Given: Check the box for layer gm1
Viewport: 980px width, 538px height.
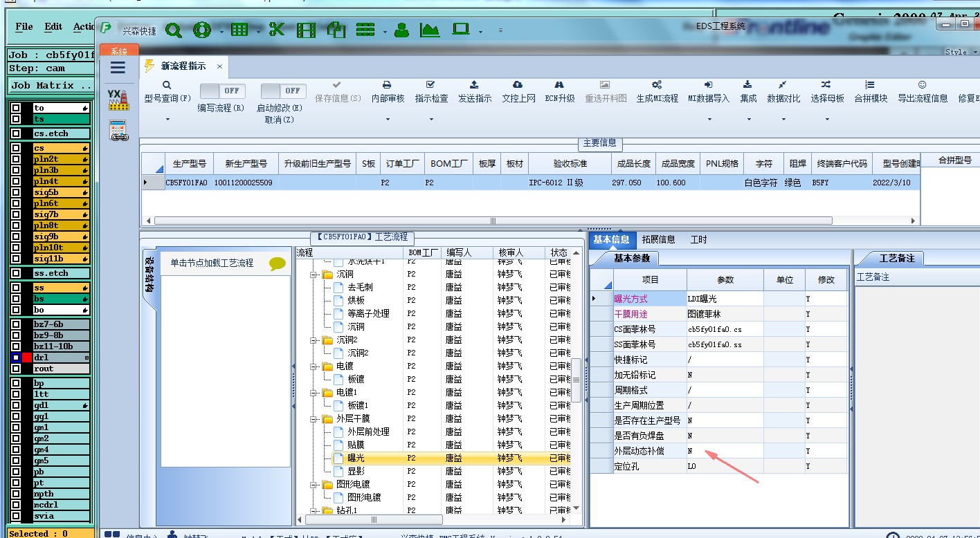Looking at the screenshot, I should [x=15, y=427].
